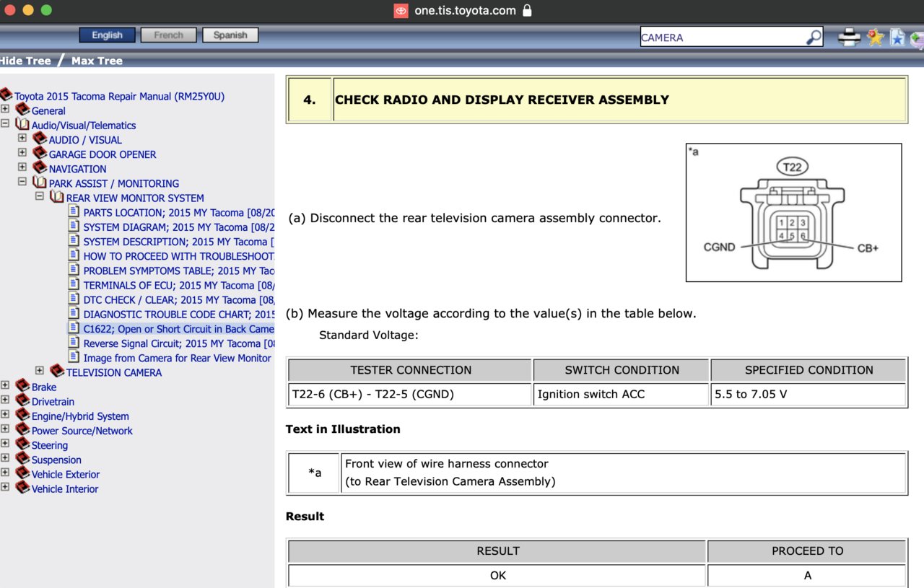Open SYSTEM DESCRIPTION document
This screenshot has height=588, width=924.
[x=178, y=242]
